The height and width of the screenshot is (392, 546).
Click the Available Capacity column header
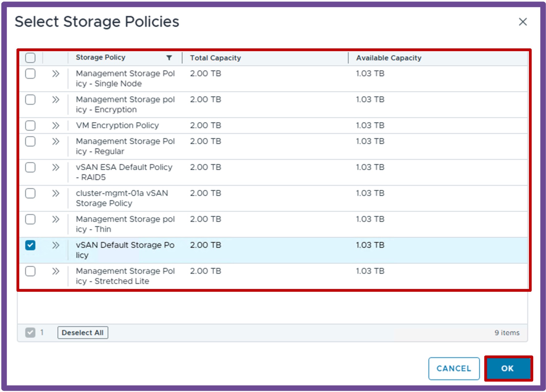(389, 58)
